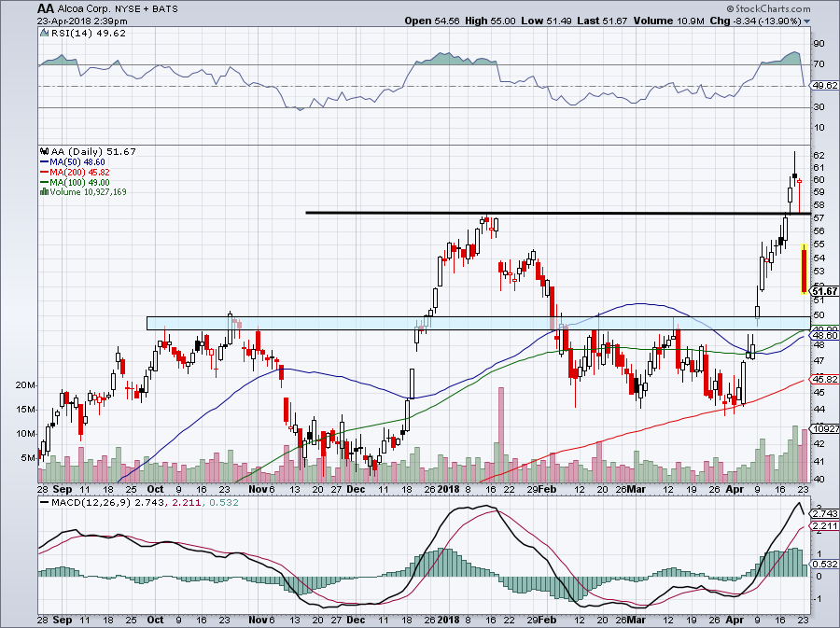Click the light-blue support zone rectangle near 50

point(479,323)
